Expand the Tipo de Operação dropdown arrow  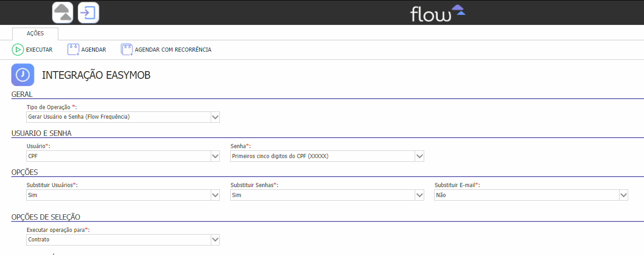pos(215,117)
